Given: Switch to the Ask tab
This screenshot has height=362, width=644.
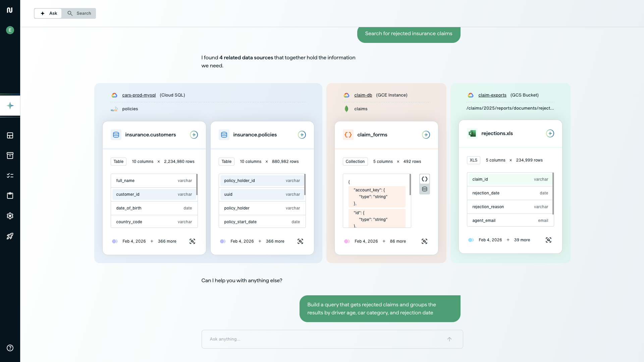Looking at the screenshot, I should click(x=48, y=13).
